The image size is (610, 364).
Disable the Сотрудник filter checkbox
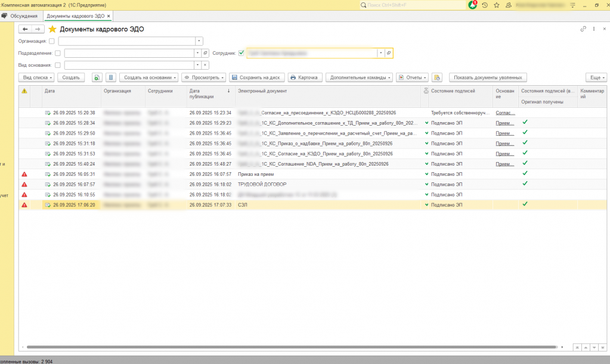tap(241, 53)
